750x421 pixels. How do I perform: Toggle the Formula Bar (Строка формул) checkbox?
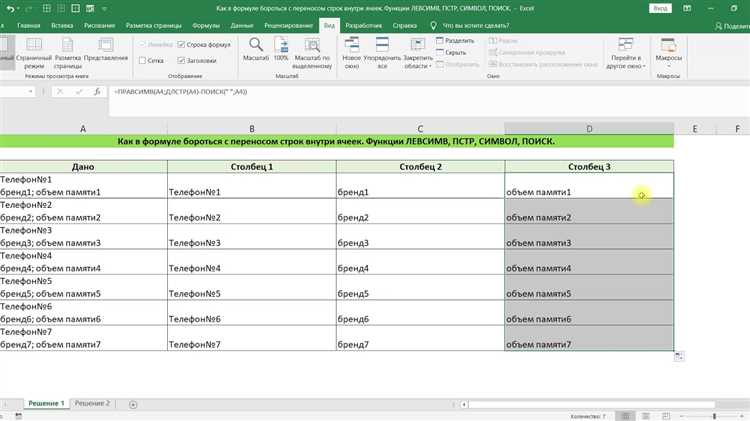click(x=181, y=44)
